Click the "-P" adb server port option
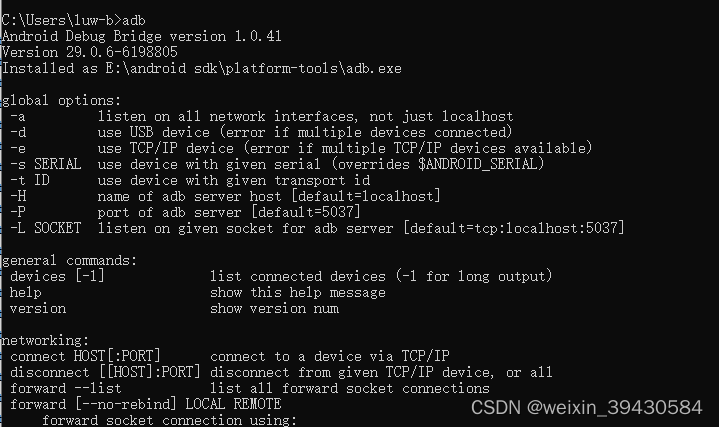 pos(18,212)
